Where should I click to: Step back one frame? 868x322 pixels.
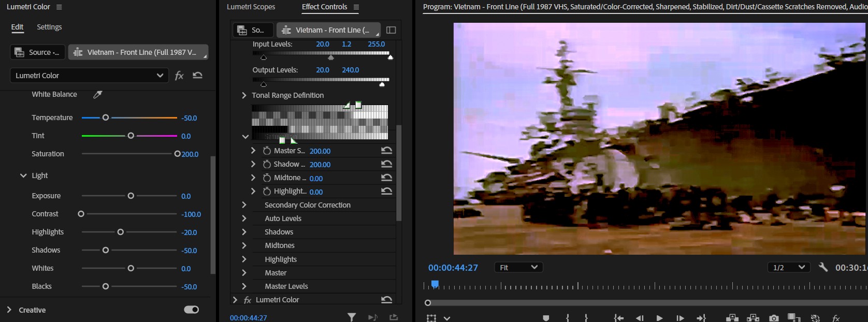click(640, 318)
